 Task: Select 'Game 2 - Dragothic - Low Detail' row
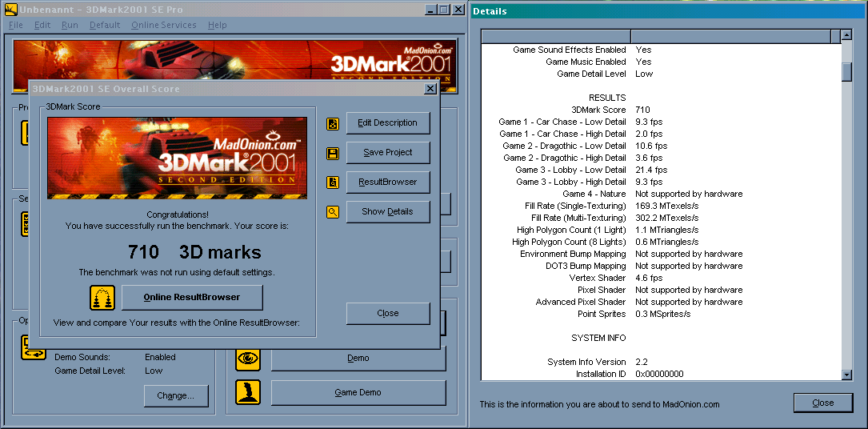click(x=661, y=146)
